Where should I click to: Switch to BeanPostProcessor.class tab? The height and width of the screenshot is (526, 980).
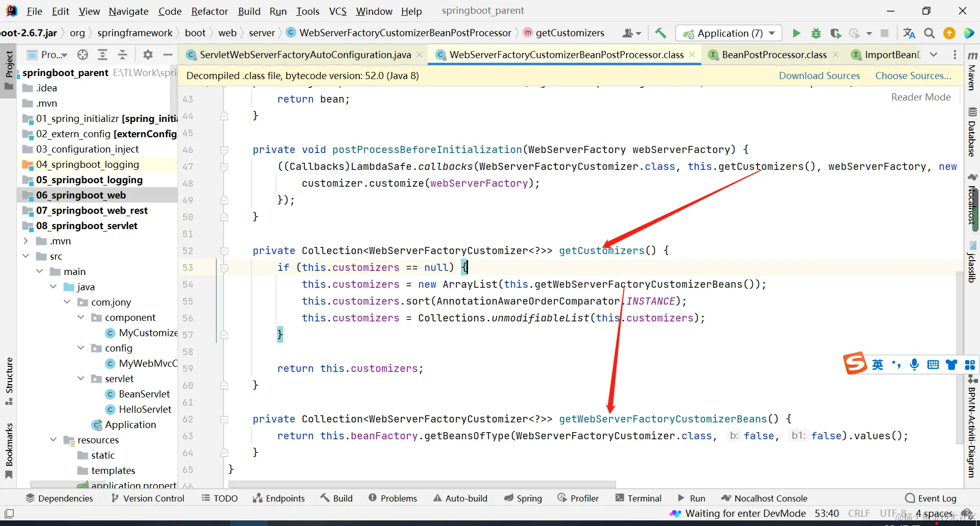coord(774,55)
